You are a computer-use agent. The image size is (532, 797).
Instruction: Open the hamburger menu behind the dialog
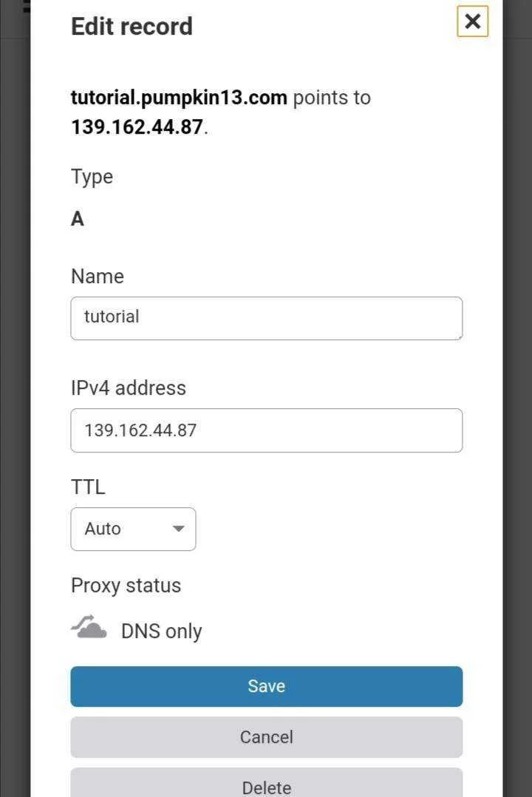[x=27, y=7]
